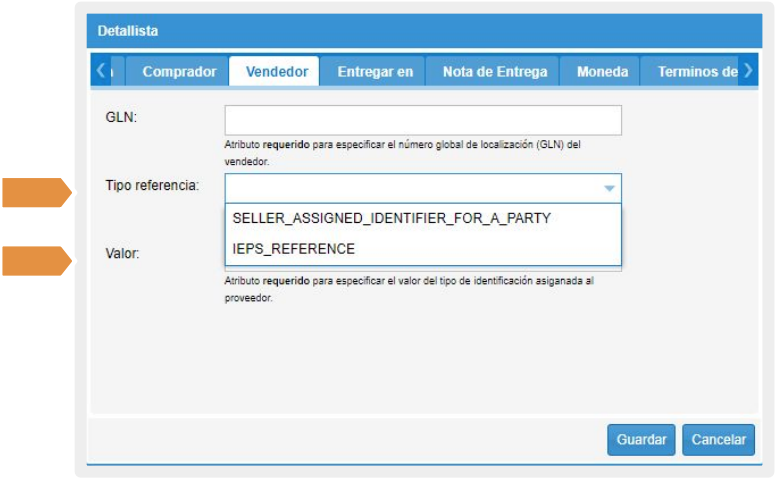
Task: Switch to the Terminos de tab
Action: pyautogui.click(x=697, y=72)
